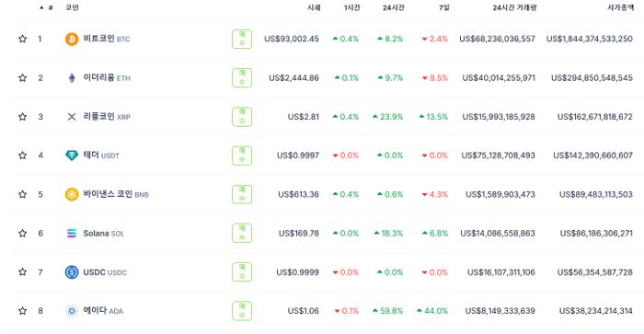The height and width of the screenshot is (334, 644).
Task: Open the 이더리움 ETH coin name link
Action: click(x=107, y=77)
